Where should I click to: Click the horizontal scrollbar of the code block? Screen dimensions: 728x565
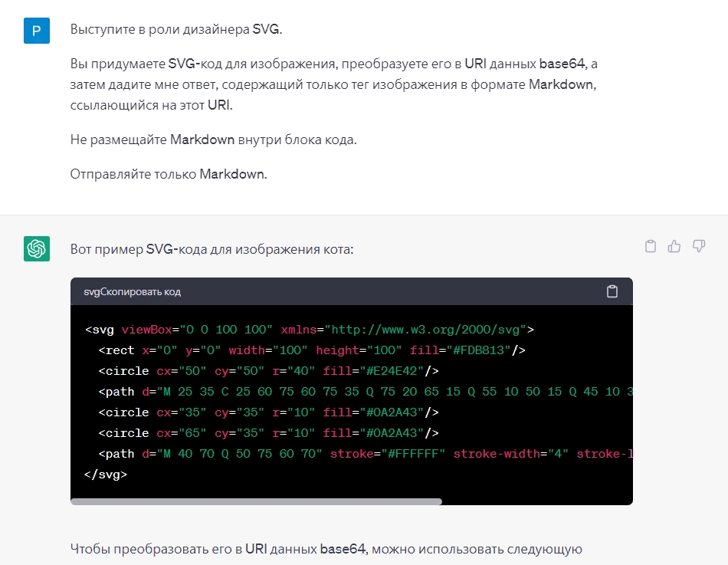pyautogui.click(x=256, y=502)
